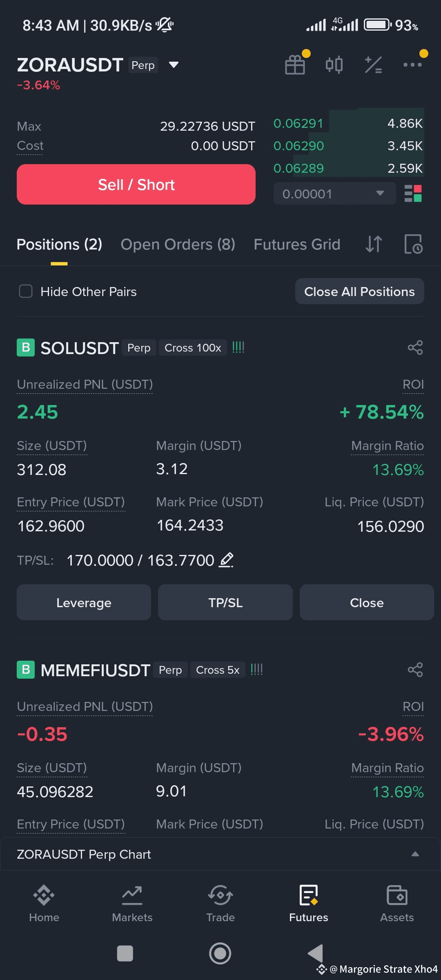Open the order history icon
Viewport: 441px width, 980px height.
[x=413, y=244]
